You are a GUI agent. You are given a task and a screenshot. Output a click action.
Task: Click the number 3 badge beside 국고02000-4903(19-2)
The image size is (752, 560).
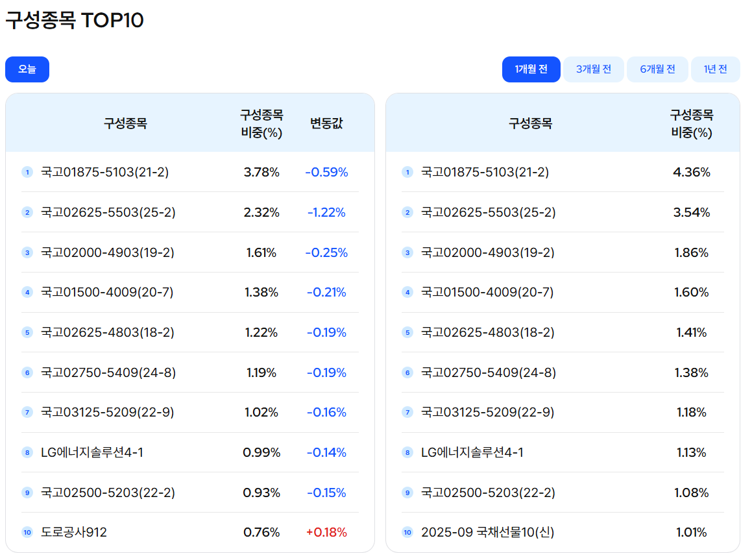click(x=27, y=252)
